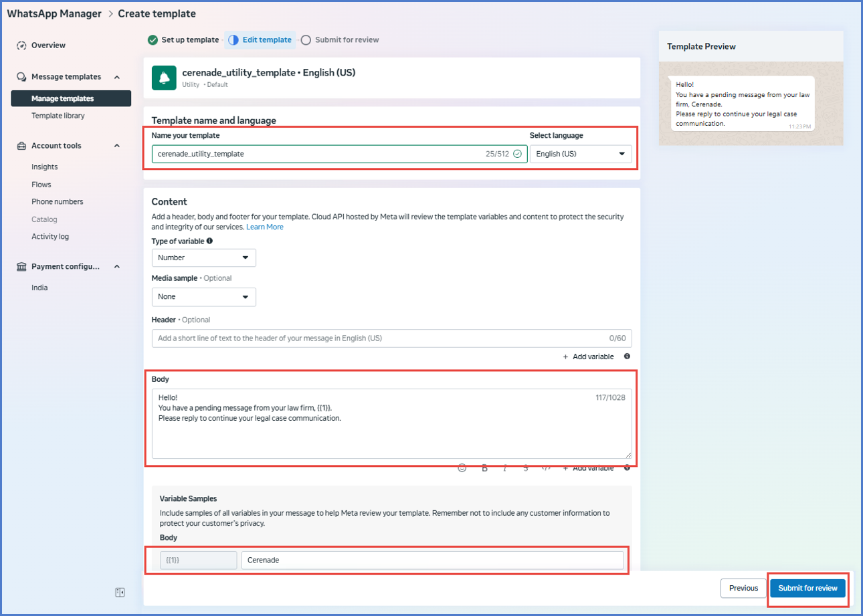
Task: Collapse the Account tools section
Action: [x=117, y=146]
